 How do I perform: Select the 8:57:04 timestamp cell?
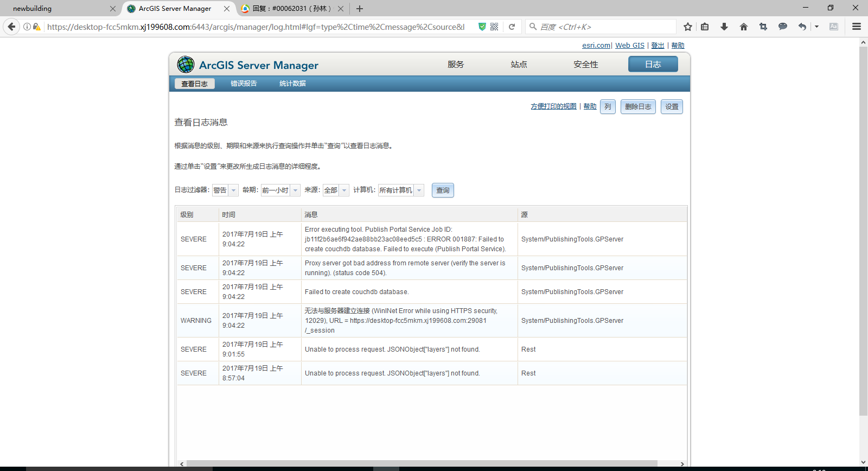(260, 373)
